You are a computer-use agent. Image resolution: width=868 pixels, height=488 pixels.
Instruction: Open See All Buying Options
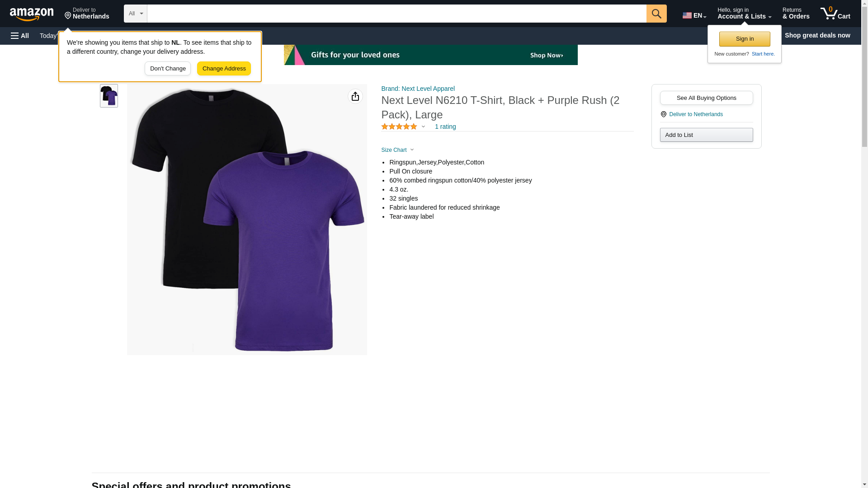(x=706, y=98)
